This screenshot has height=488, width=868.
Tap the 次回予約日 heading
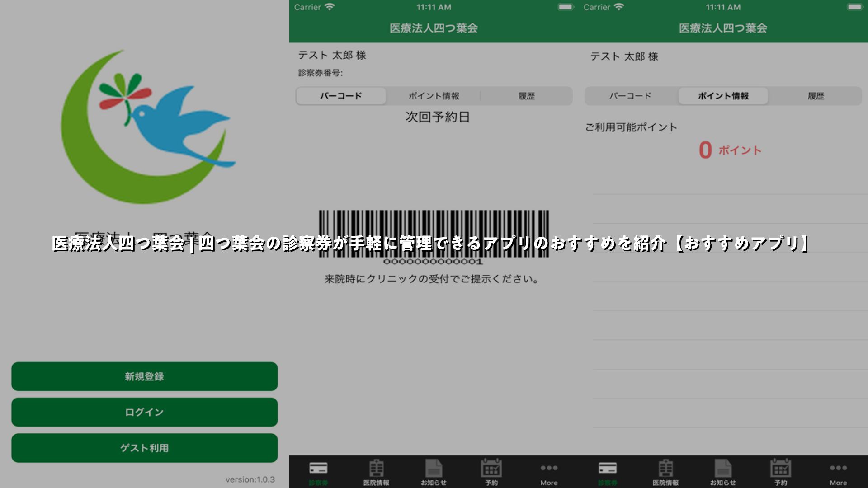[437, 117]
